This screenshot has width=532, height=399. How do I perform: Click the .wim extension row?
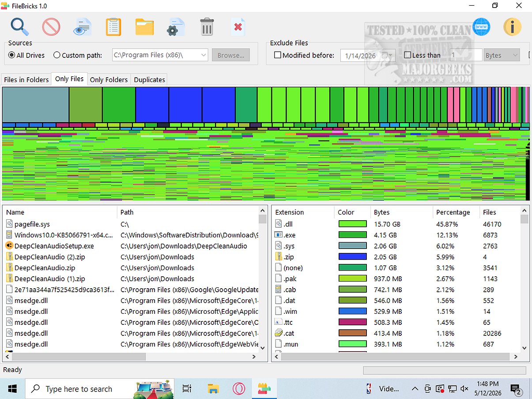pos(396,311)
